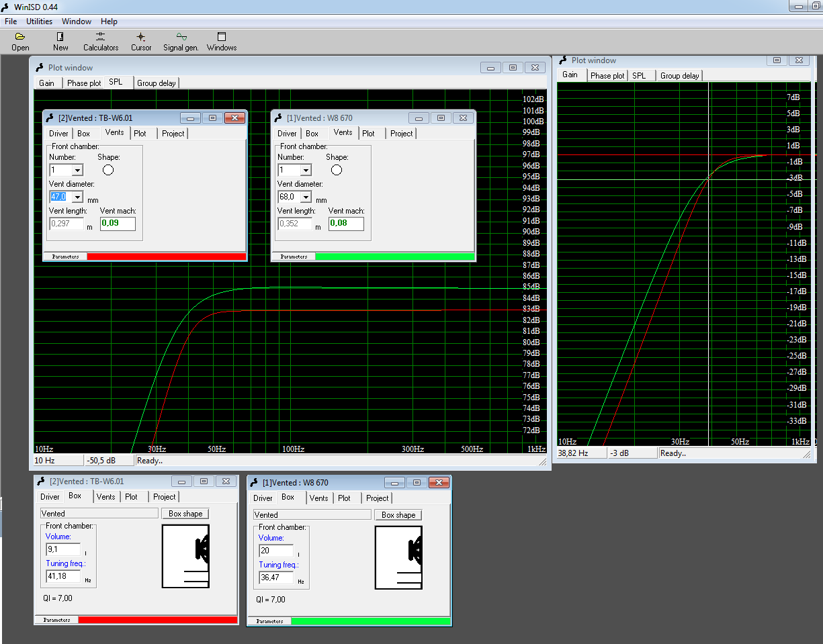
Task: Click Box shape button in TB-W6.01 window
Action: click(185, 514)
